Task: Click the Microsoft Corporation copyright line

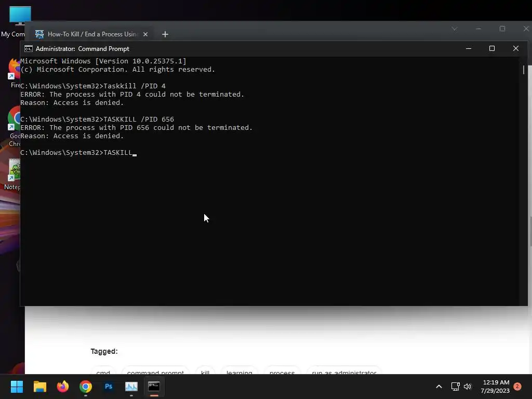Action: click(118, 70)
